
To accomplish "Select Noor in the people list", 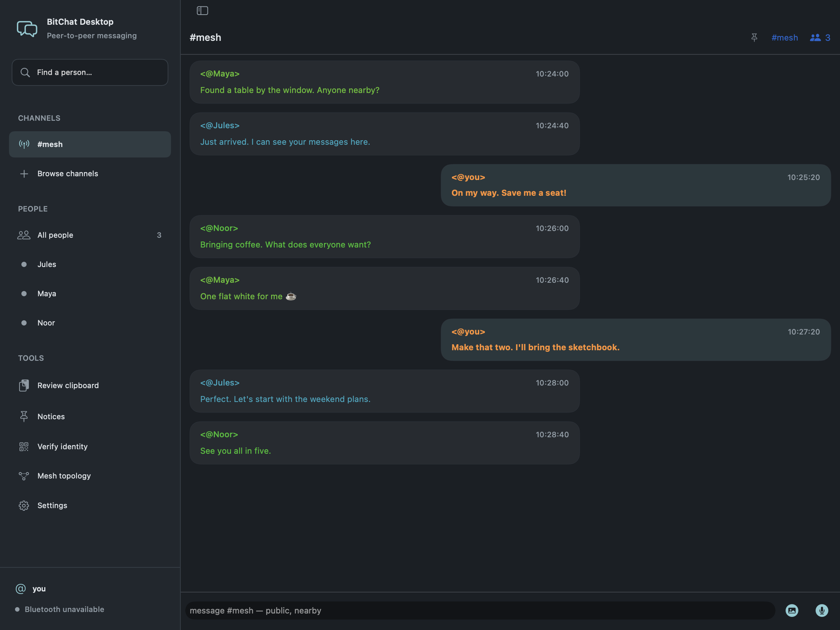I will click(x=90, y=323).
